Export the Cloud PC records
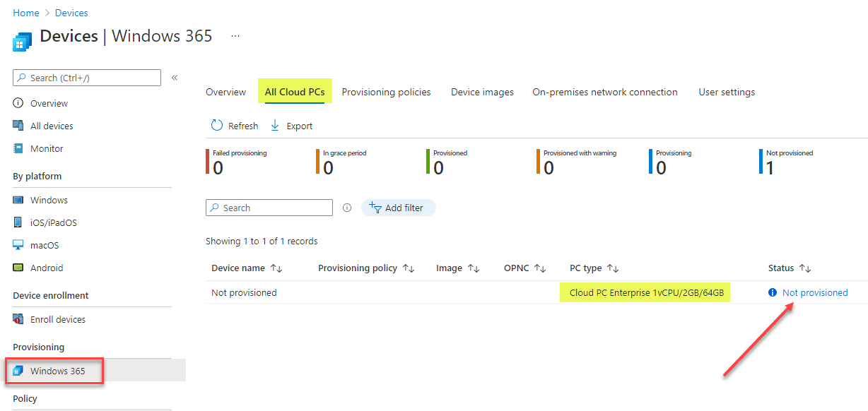Image resolution: width=868 pixels, height=411 pixels. pyautogui.click(x=291, y=125)
